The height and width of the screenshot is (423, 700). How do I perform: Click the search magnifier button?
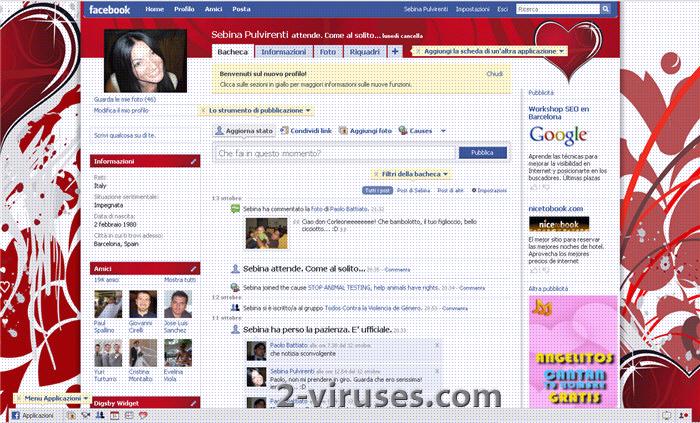(x=605, y=9)
